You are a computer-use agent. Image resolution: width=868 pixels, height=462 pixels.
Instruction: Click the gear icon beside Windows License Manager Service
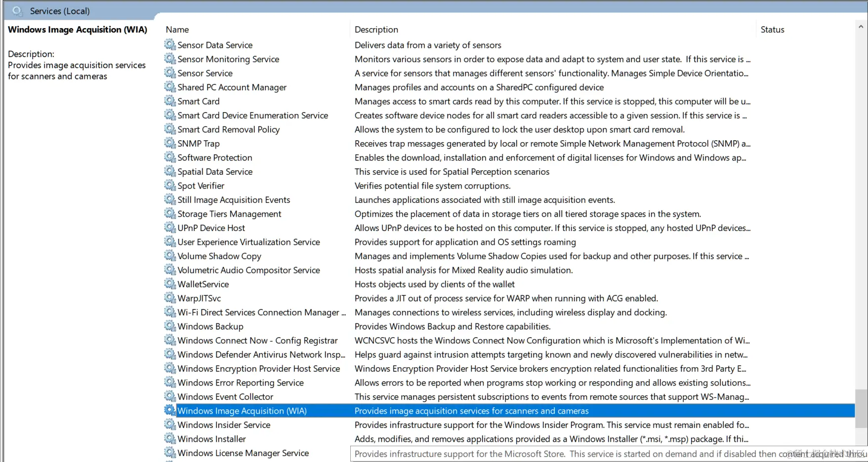pyautogui.click(x=170, y=453)
